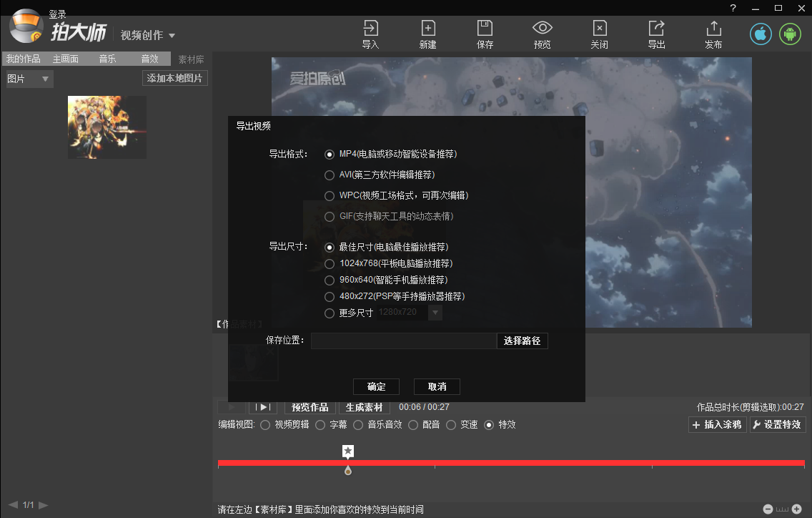Choose 960x640 smartphone playback size
Viewport: 812px width, 518px height.
[330, 280]
